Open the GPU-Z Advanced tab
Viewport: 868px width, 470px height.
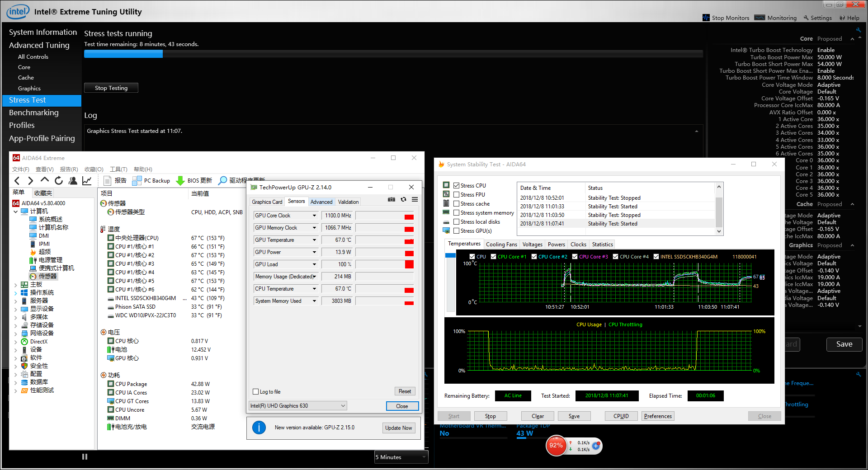(x=321, y=202)
